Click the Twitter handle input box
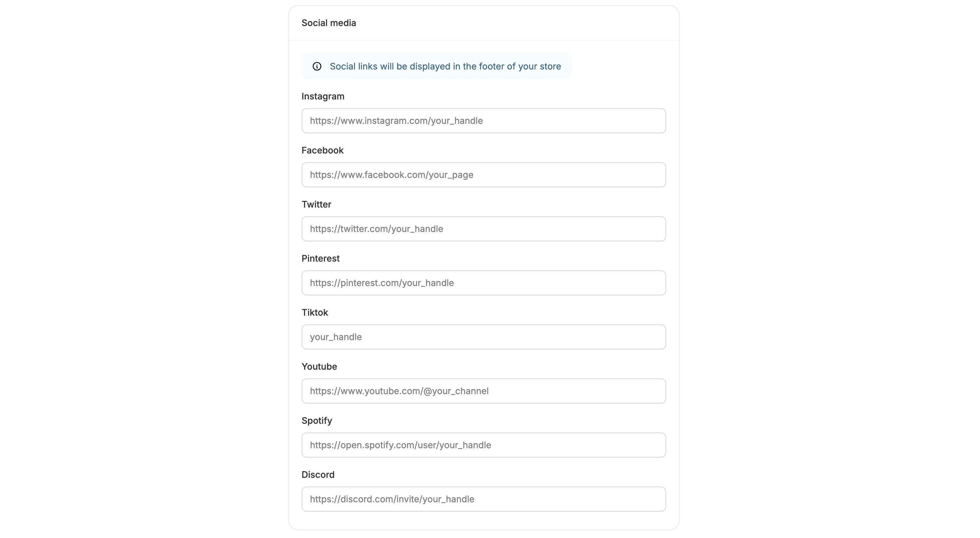Viewport: 980px width, 538px height. 483,229
